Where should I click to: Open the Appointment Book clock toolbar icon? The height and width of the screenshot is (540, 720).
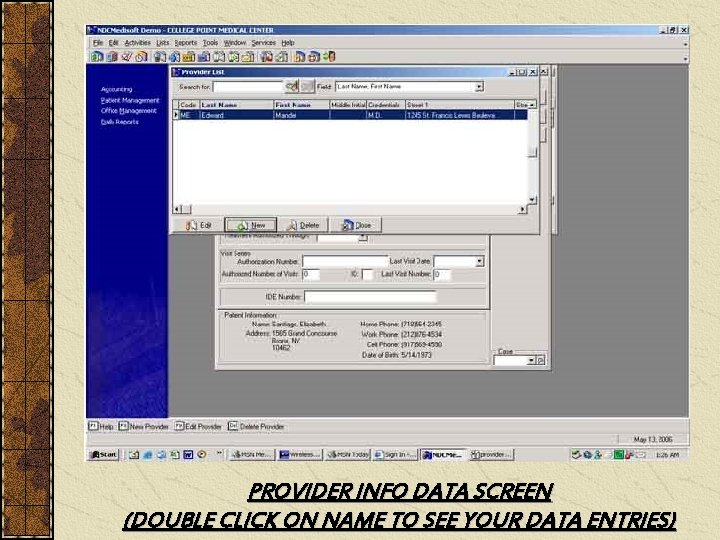coord(141,56)
